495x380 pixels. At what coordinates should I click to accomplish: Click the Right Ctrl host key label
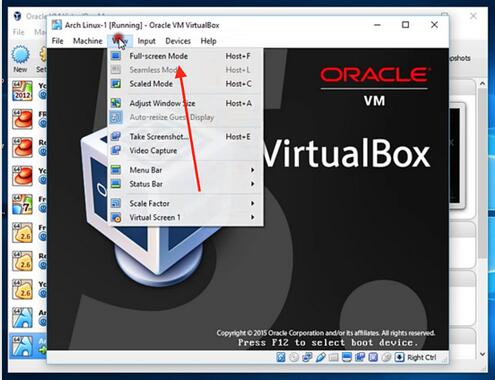tap(422, 357)
